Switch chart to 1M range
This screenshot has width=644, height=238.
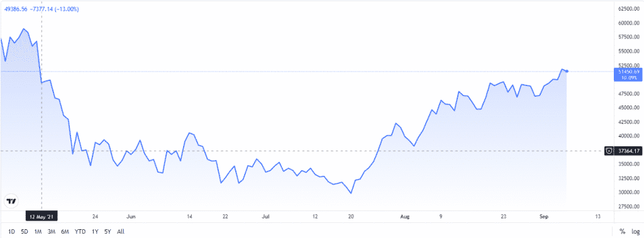38,232
